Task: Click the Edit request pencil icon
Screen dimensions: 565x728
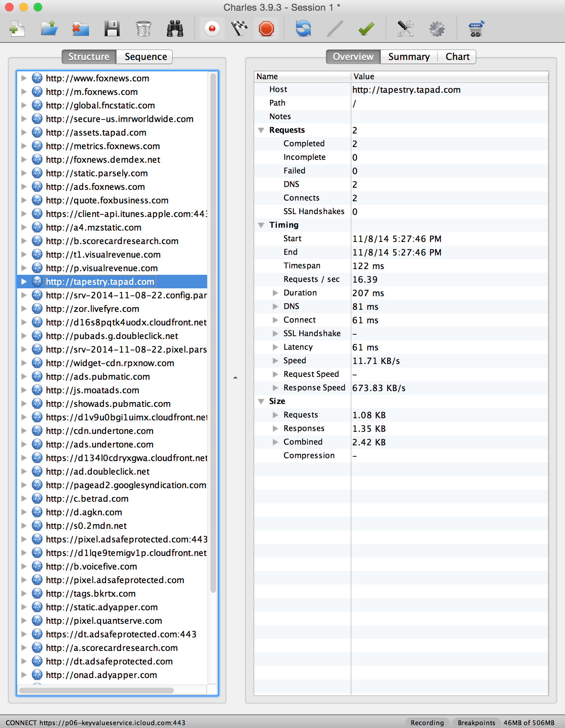Action: (335, 29)
